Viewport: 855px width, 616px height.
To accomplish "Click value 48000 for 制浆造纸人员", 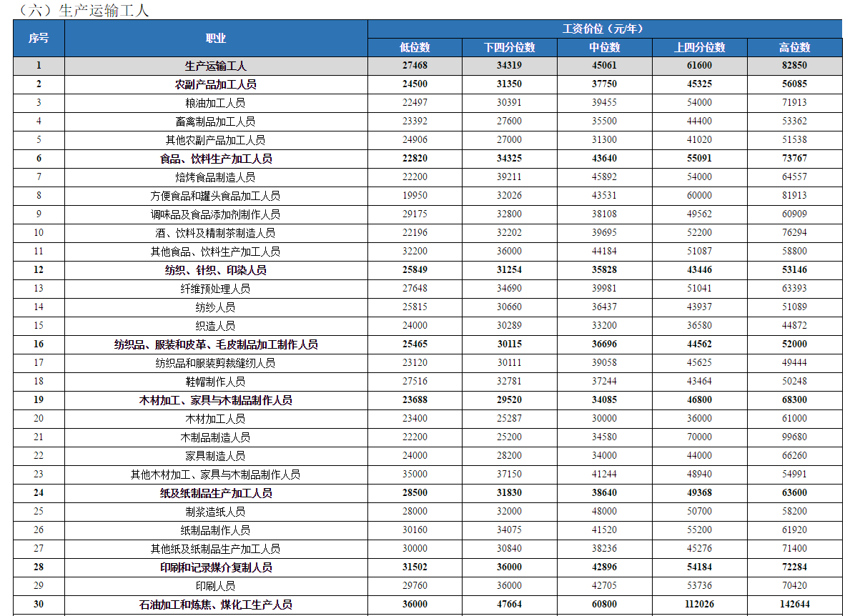I will point(605,511).
